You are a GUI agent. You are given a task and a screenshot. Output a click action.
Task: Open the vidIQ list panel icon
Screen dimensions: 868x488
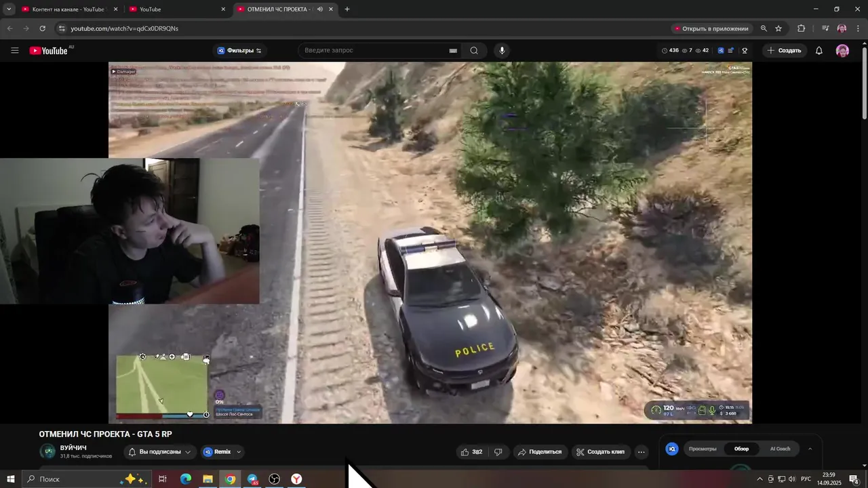coord(731,50)
